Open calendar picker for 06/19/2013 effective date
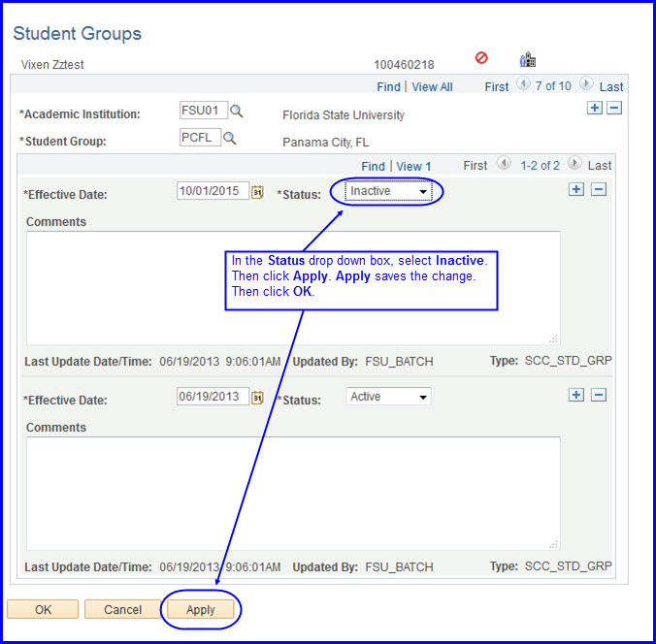The image size is (656, 644). [258, 397]
